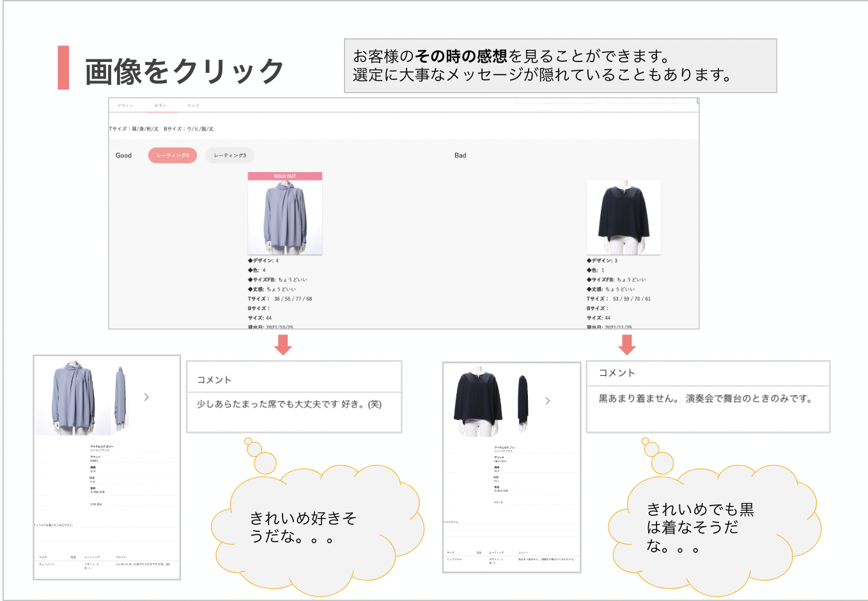Click the blue blouse image under Good
The height and width of the screenshot is (601, 868).
click(285, 217)
